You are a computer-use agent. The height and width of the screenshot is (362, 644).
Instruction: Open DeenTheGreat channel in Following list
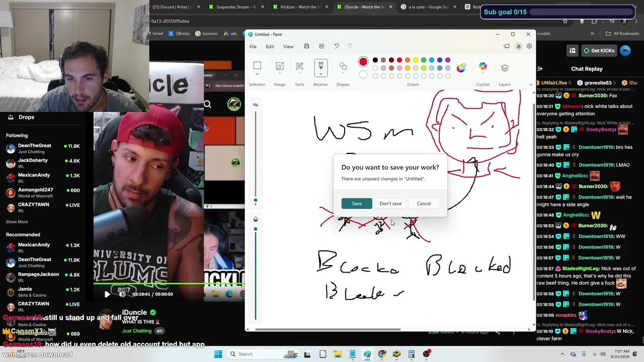click(x=43, y=148)
